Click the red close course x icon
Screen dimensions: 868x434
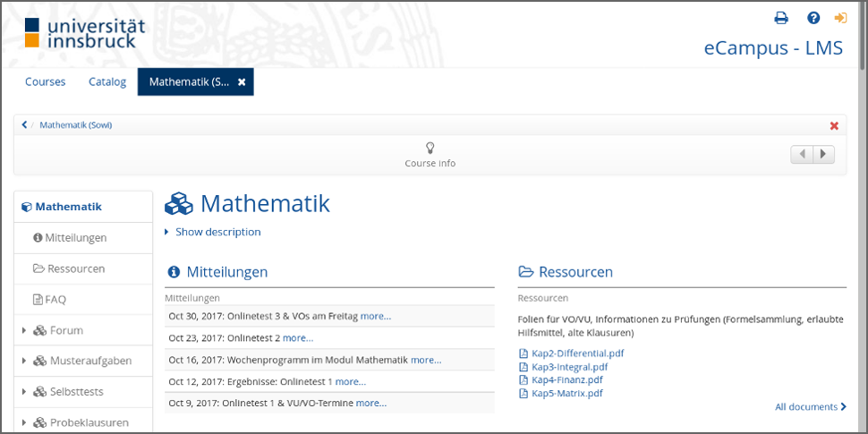click(x=834, y=125)
